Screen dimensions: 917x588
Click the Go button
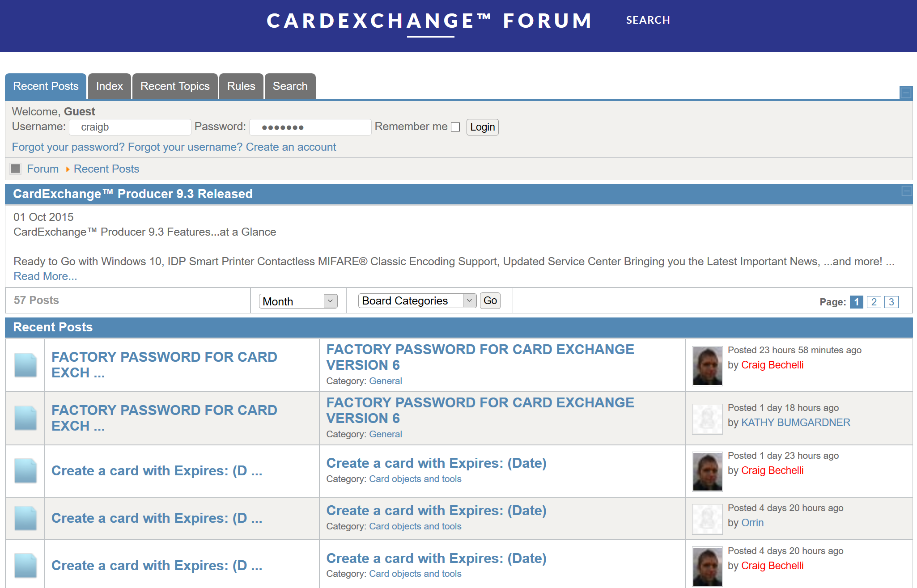click(x=490, y=300)
